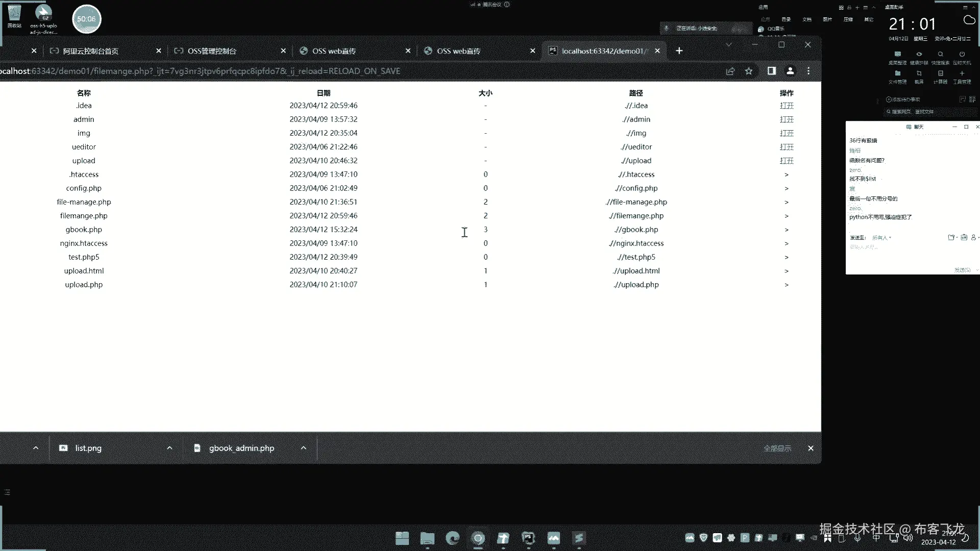Click 打开 link for the admin folder
Viewport: 980px width, 551px height.
(x=787, y=119)
